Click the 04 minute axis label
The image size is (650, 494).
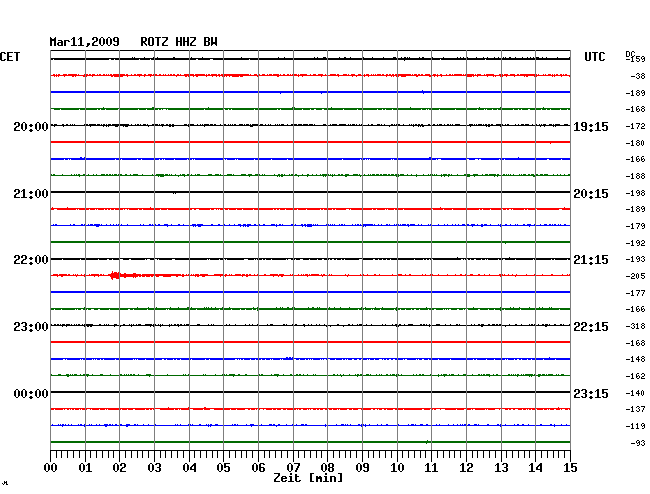click(x=189, y=468)
